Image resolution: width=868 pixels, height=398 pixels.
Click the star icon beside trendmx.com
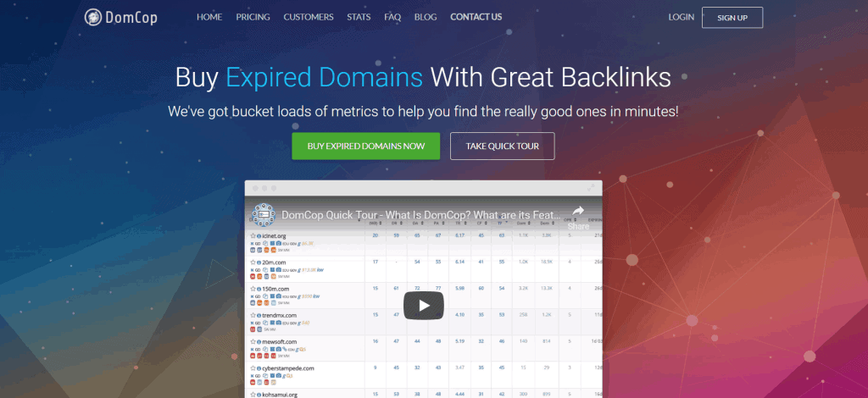pyautogui.click(x=253, y=316)
